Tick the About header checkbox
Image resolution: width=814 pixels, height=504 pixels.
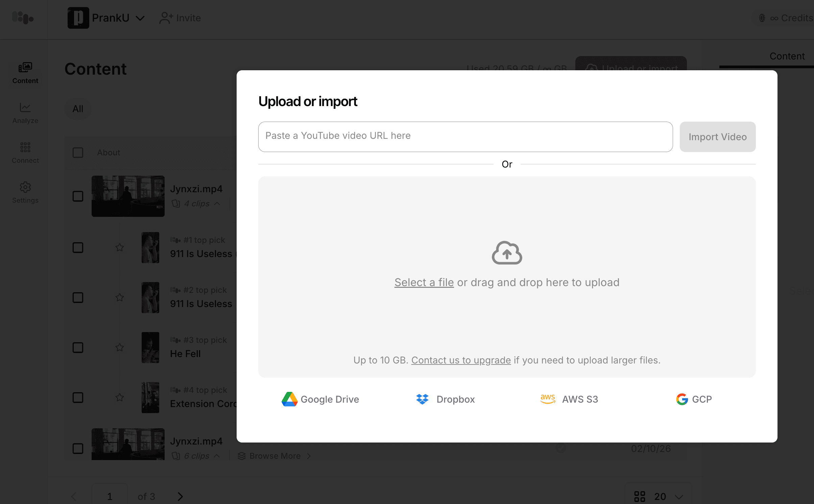(x=78, y=152)
